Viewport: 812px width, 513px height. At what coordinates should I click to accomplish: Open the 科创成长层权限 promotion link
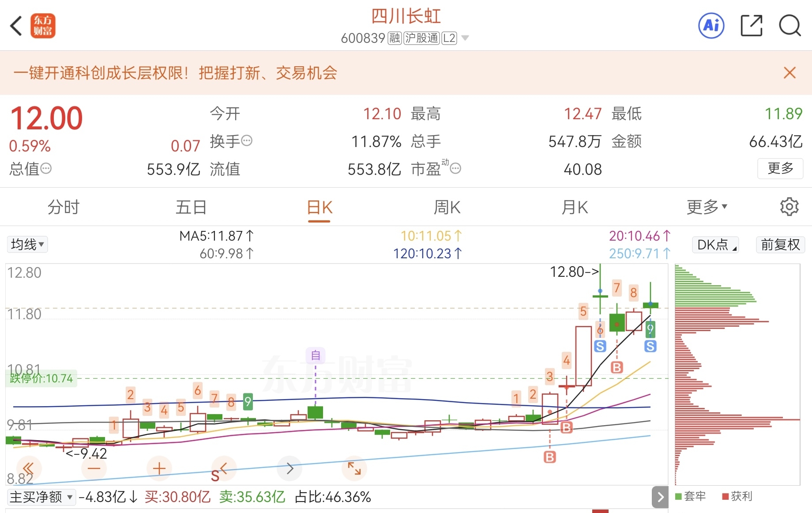click(175, 73)
